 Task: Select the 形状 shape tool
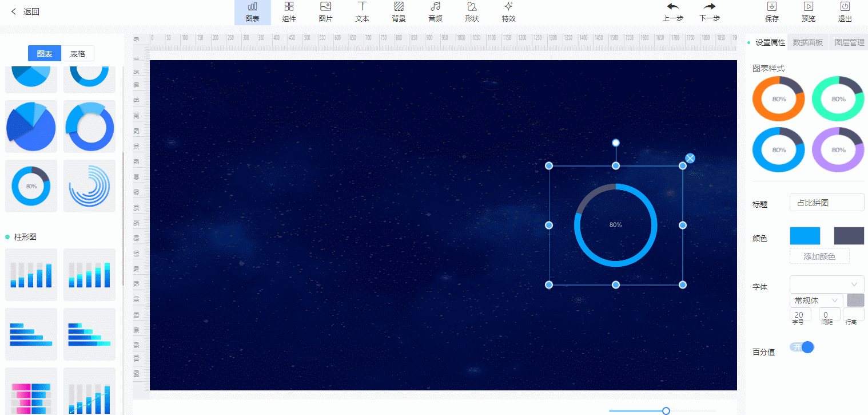(x=472, y=12)
